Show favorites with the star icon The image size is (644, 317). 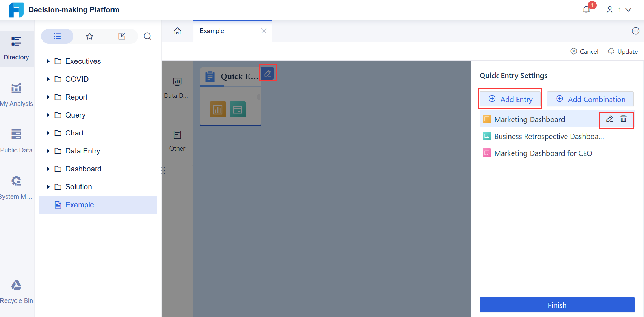pos(89,36)
